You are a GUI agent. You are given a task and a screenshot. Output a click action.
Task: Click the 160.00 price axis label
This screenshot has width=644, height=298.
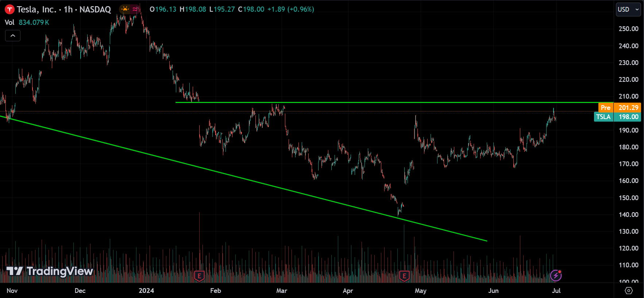(x=628, y=180)
